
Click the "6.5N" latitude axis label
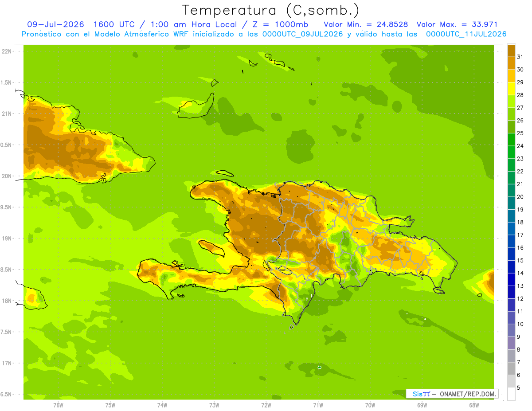6,394
